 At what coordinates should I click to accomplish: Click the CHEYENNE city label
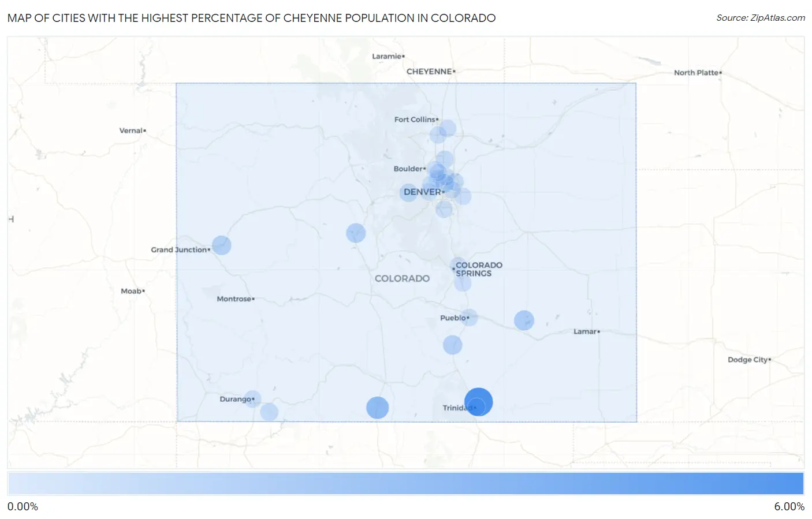coord(429,72)
